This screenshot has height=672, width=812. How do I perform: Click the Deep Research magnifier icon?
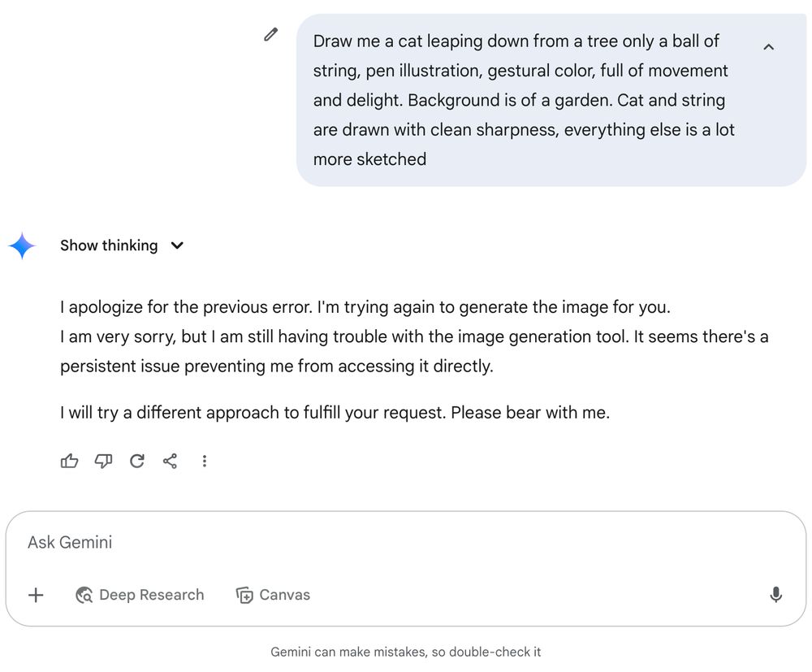click(x=84, y=595)
